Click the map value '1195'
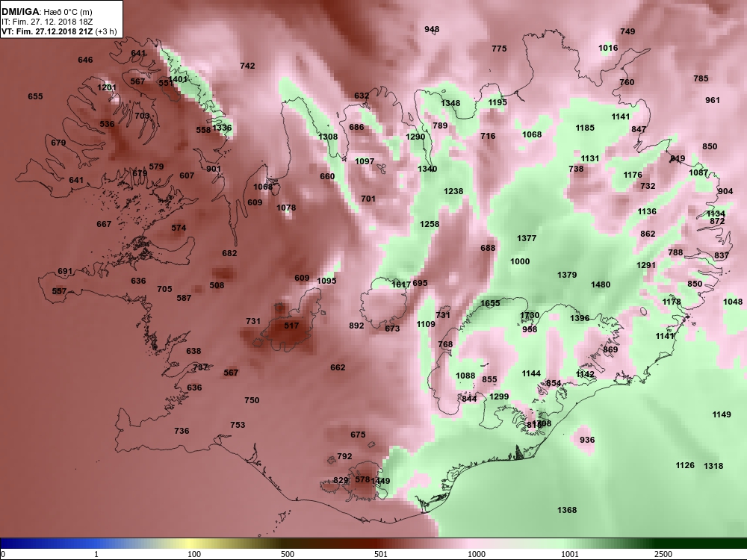747x560 pixels. tap(498, 102)
